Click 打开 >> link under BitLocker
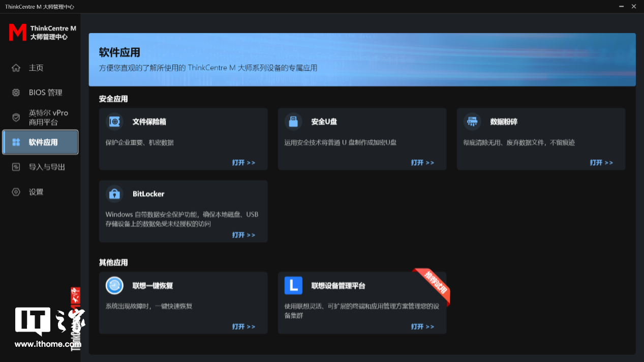This screenshot has width=644, height=362. click(243, 235)
